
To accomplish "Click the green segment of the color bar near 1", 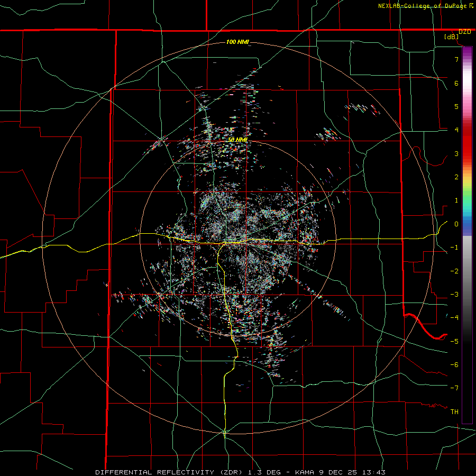I will [467, 197].
